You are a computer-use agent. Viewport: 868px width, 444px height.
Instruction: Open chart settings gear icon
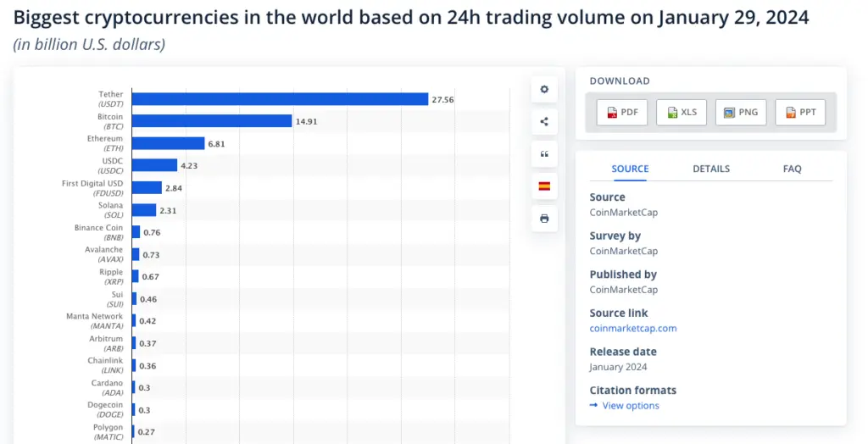click(x=544, y=89)
